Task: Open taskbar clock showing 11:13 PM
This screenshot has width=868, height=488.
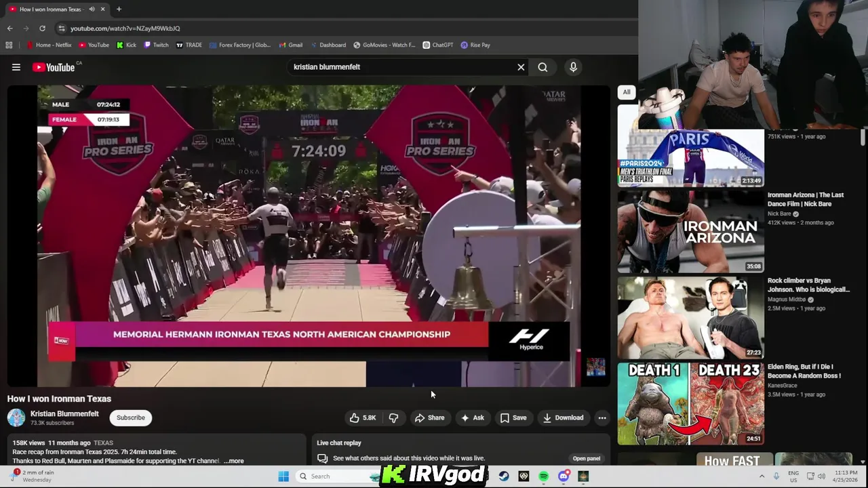Action: coord(846,476)
